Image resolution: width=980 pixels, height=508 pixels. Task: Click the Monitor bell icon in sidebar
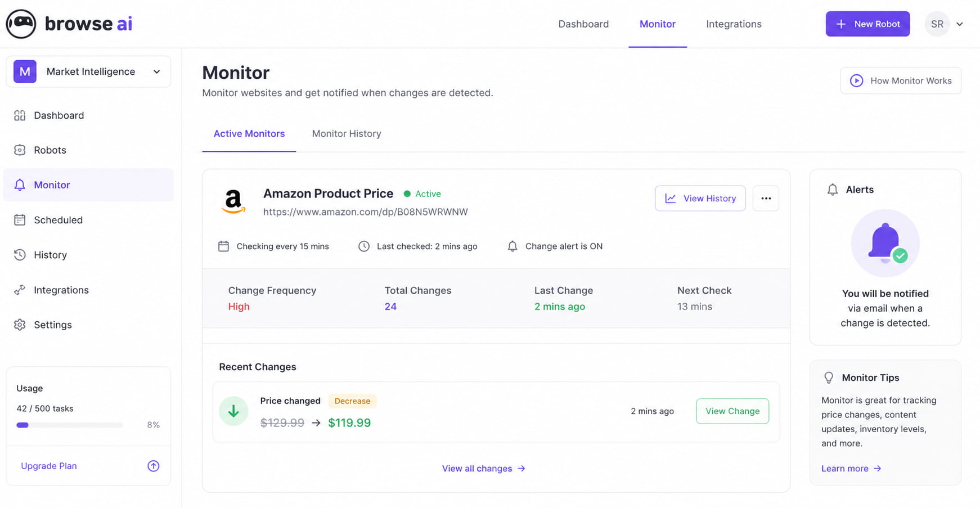(20, 185)
